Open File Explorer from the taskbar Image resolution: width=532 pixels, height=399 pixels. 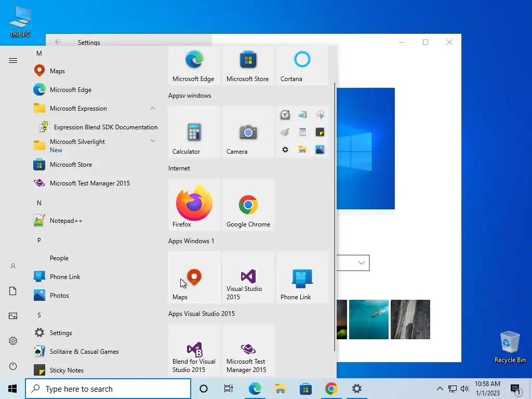(280, 389)
